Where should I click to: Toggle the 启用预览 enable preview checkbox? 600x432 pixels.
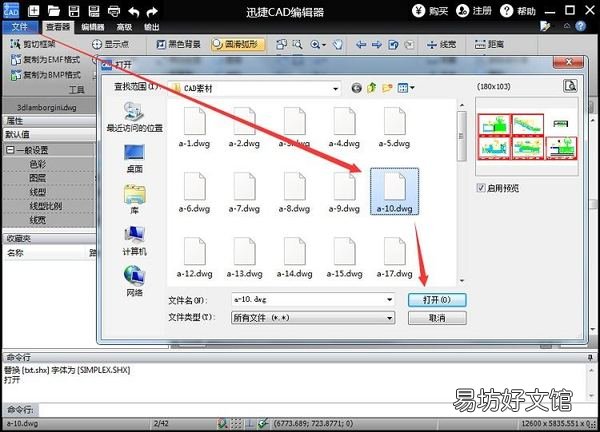[481, 188]
